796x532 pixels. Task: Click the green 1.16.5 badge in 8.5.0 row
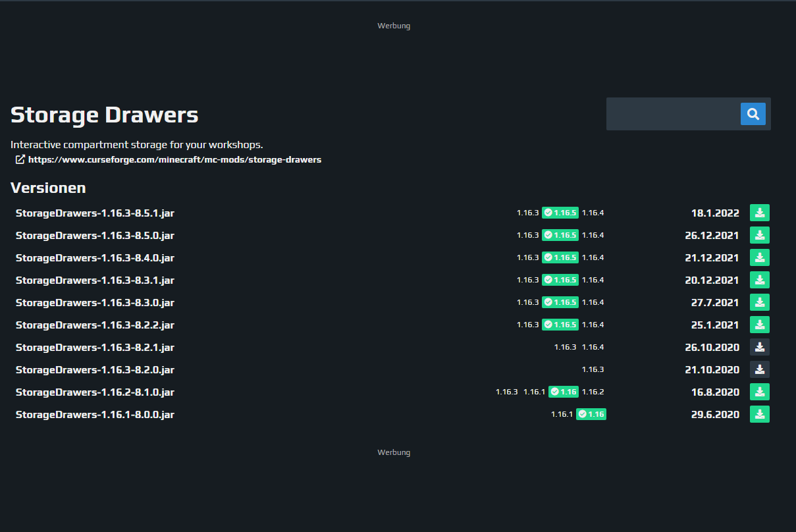[560, 235]
